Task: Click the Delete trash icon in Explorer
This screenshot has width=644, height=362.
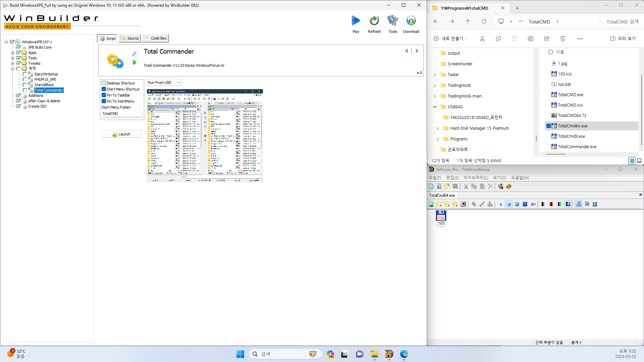Action: [563, 39]
